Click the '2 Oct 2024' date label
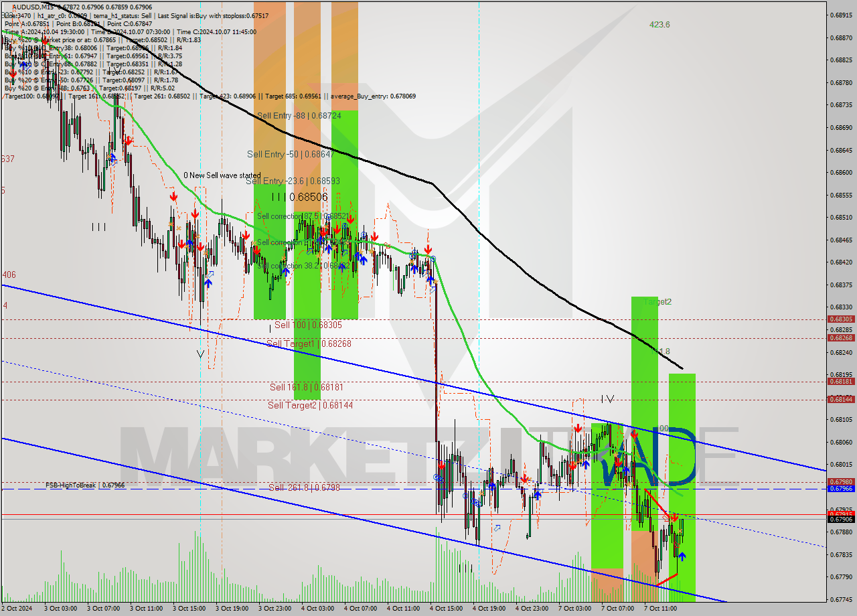 18,609
